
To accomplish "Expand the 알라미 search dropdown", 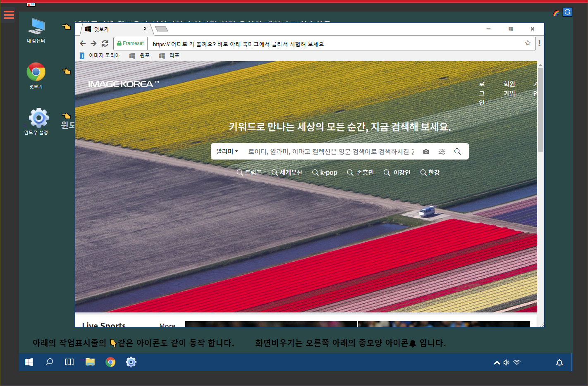I will (x=227, y=151).
